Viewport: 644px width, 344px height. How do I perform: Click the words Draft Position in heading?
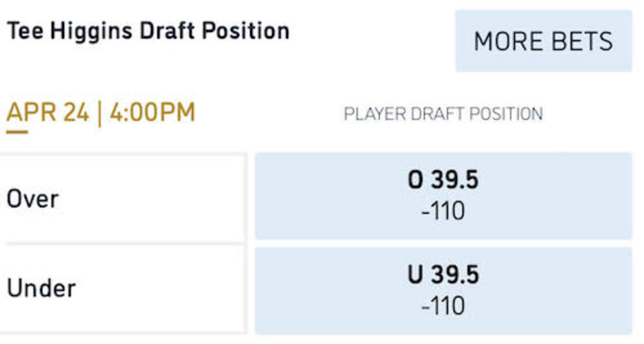pyautogui.click(x=215, y=31)
